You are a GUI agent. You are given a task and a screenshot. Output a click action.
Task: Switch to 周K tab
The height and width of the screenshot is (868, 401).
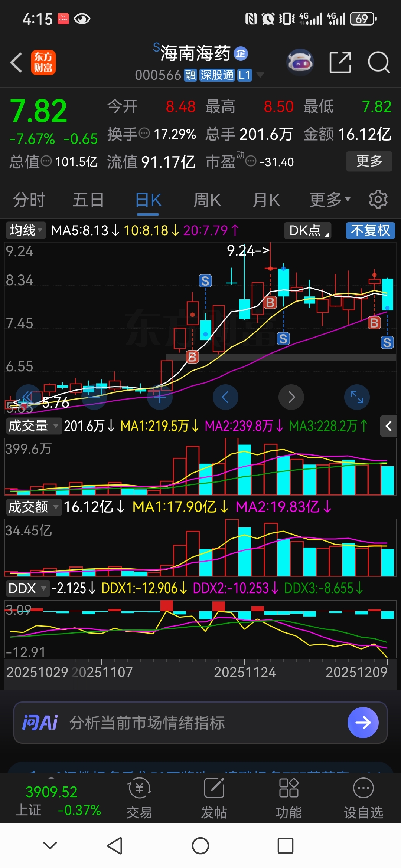tap(207, 200)
